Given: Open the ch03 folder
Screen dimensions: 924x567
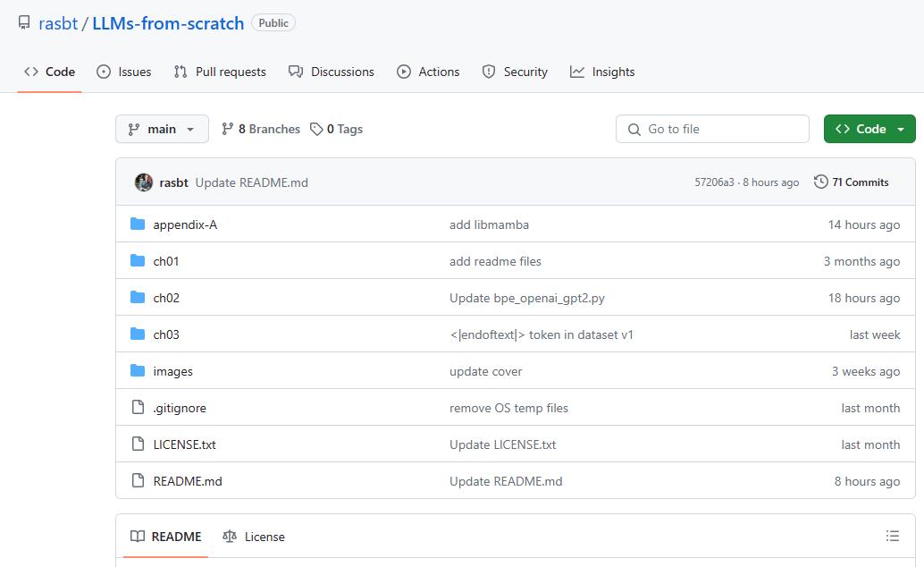Looking at the screenshot, I should pos(166,334).
